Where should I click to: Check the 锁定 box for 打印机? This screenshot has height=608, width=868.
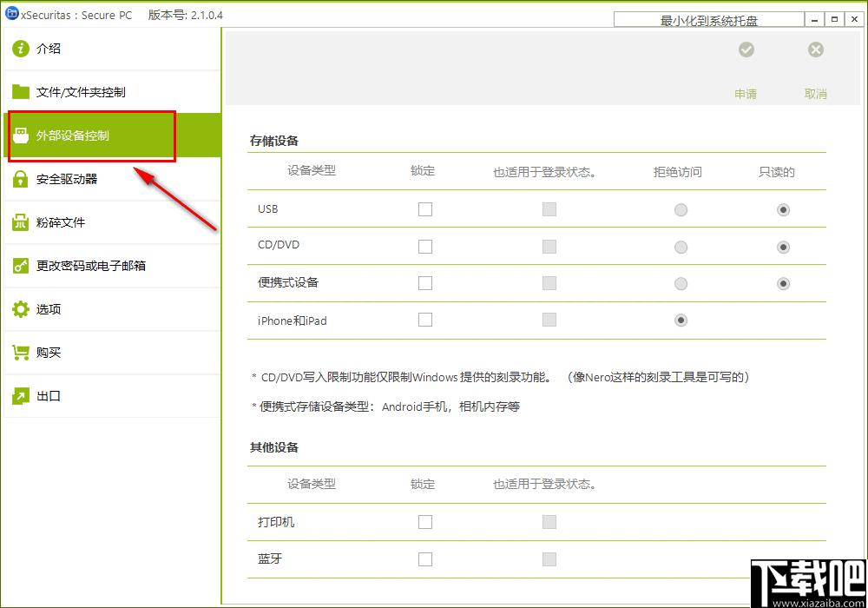point(425,522)
